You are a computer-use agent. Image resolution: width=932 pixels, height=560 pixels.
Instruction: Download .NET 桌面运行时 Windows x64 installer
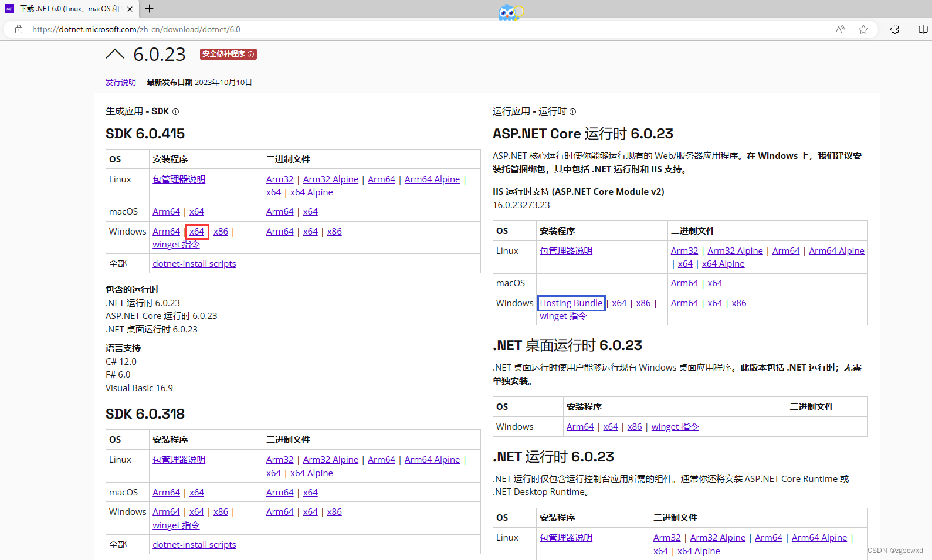(611, 427)
